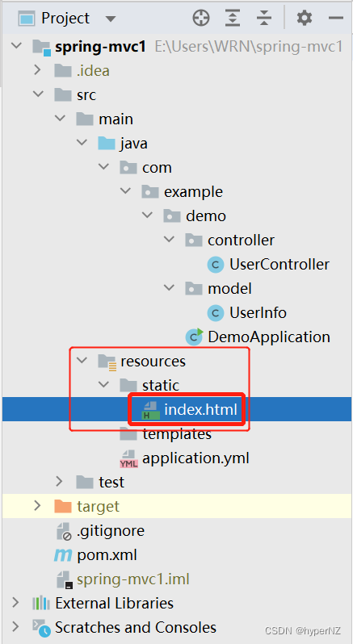Click the index.html file icon
The image size is (353, 644).
[150, 410]
